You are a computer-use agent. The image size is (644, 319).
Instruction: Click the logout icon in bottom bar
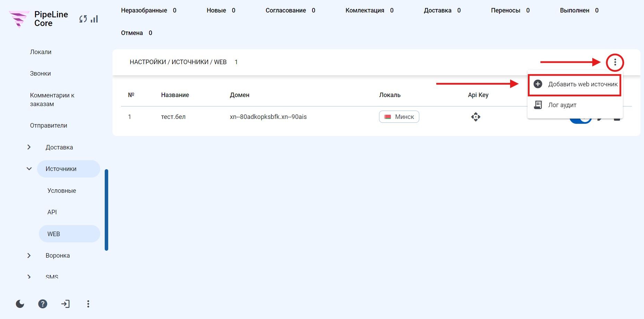(x=65, y=304)
